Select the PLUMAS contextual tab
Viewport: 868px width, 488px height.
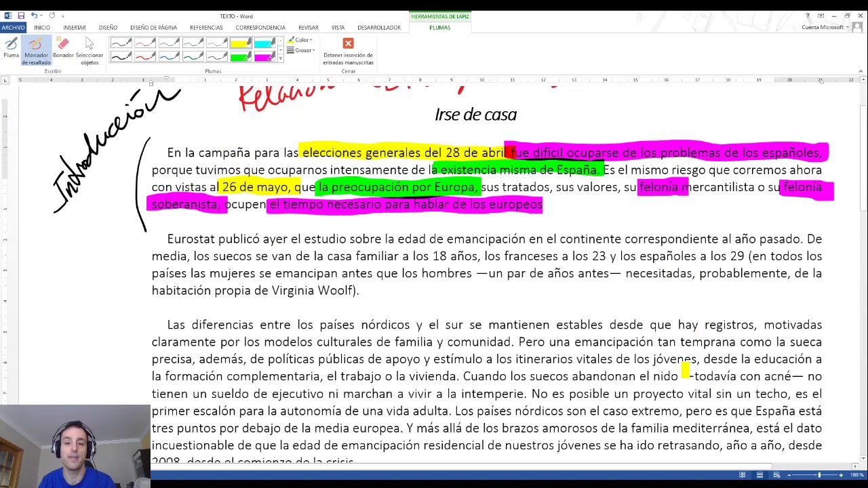pyautogui.click(x=439, y=27)
